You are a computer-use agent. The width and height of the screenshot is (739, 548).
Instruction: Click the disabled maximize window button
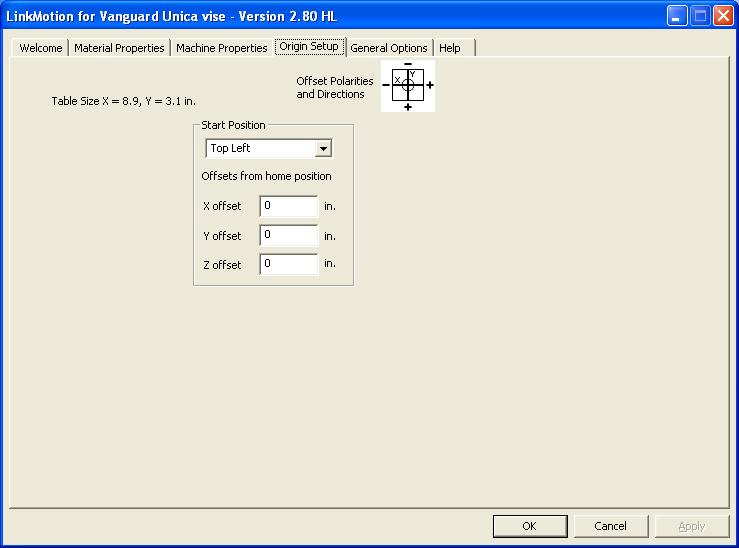pos(700,16)
